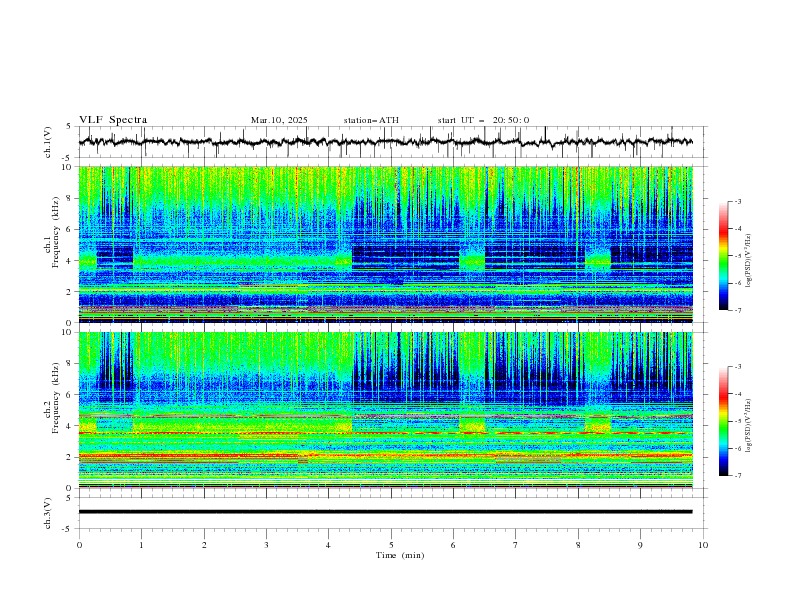Viewport: 792px width, 612px height.
Task: Click the "2" kHz tick on the ch.1 frequency axis
Action: 70,292
